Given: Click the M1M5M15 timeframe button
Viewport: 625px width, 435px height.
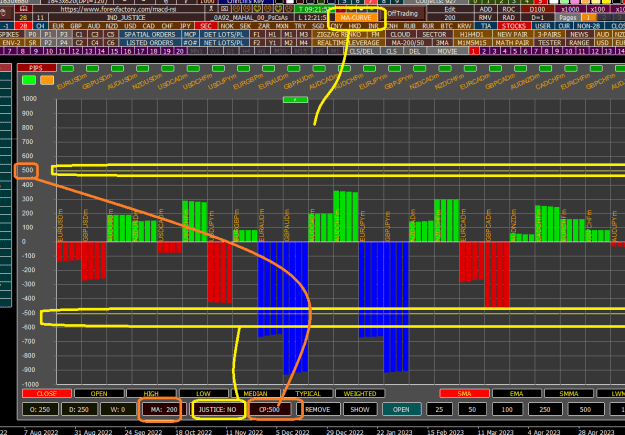Looking at the screenshot, I should tap(472, 43).
